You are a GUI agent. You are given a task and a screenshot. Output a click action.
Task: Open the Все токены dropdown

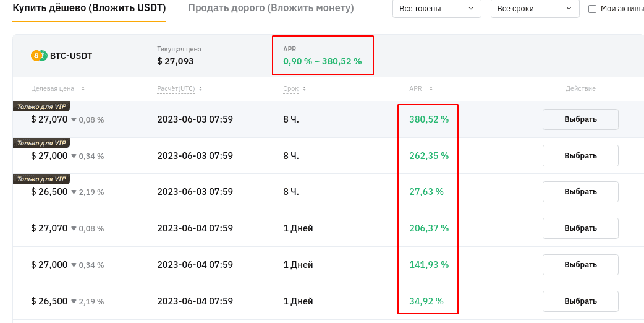436,9
